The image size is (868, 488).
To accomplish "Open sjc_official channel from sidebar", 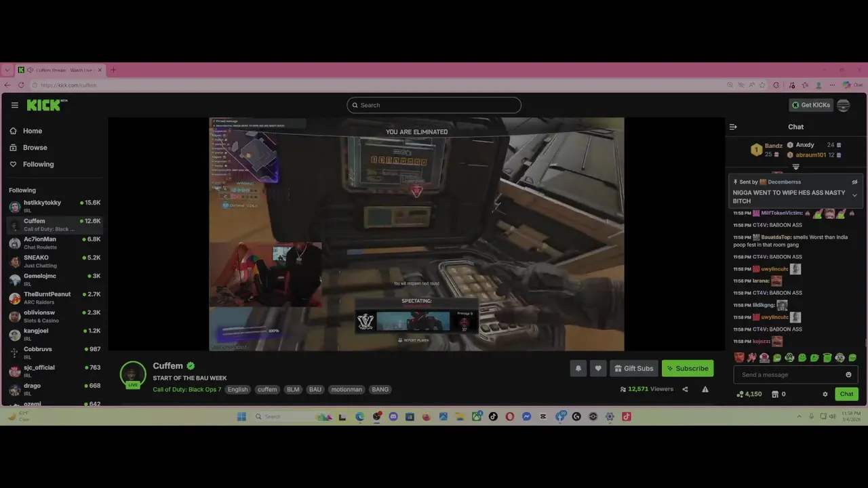I will (54, 371).
